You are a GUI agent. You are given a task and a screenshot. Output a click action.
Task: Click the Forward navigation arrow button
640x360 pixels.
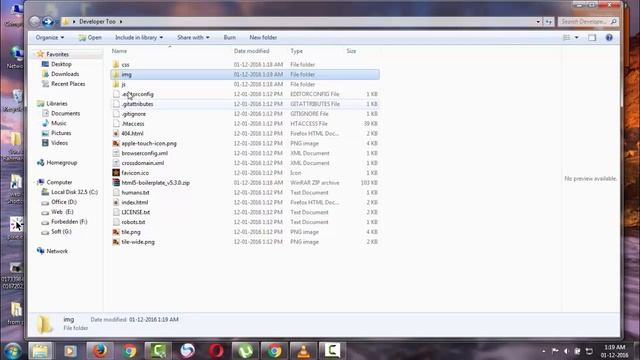click(x=48, y=21)
